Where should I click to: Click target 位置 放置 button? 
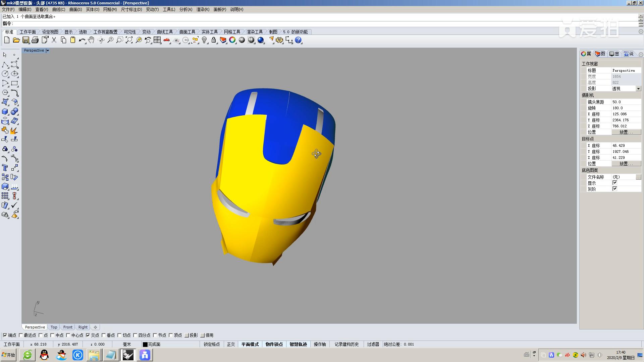(626, 164)
